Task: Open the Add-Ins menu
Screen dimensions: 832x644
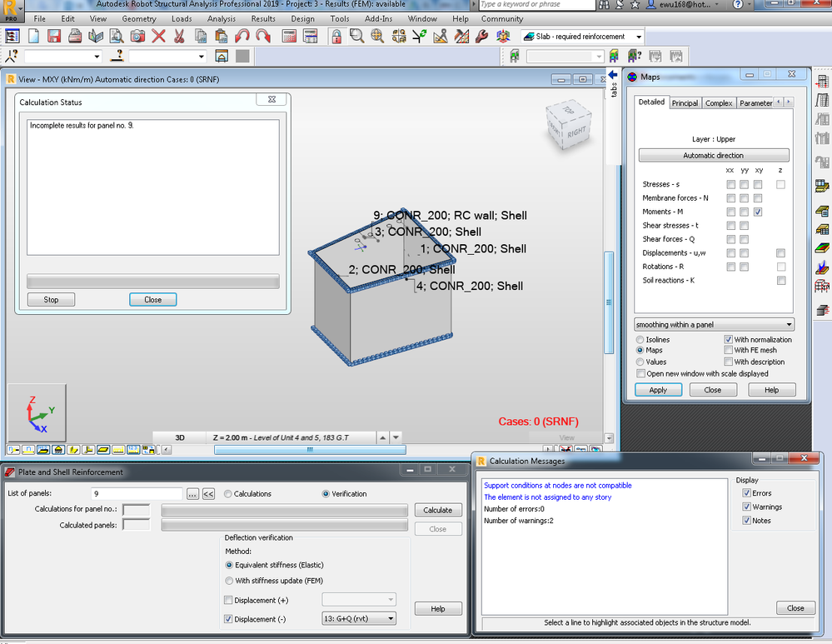Action: pyautogui.click(x=378, y=18)
